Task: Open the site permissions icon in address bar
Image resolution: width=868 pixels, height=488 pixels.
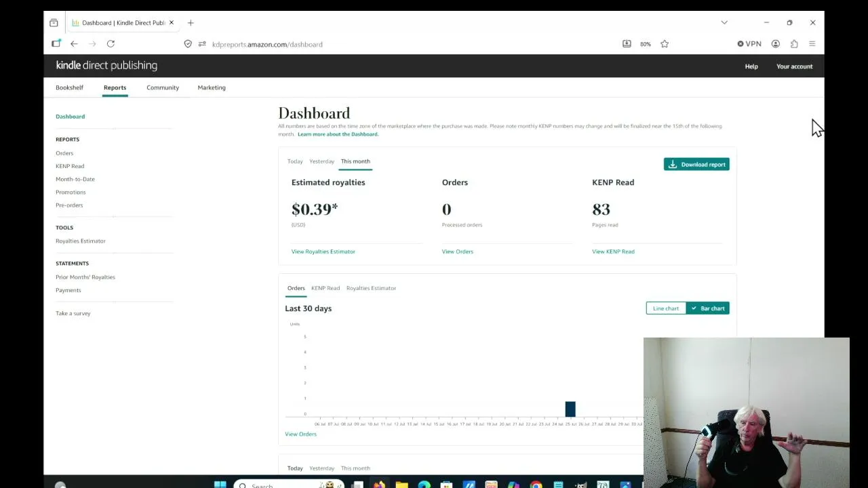Action: point(202,44)
